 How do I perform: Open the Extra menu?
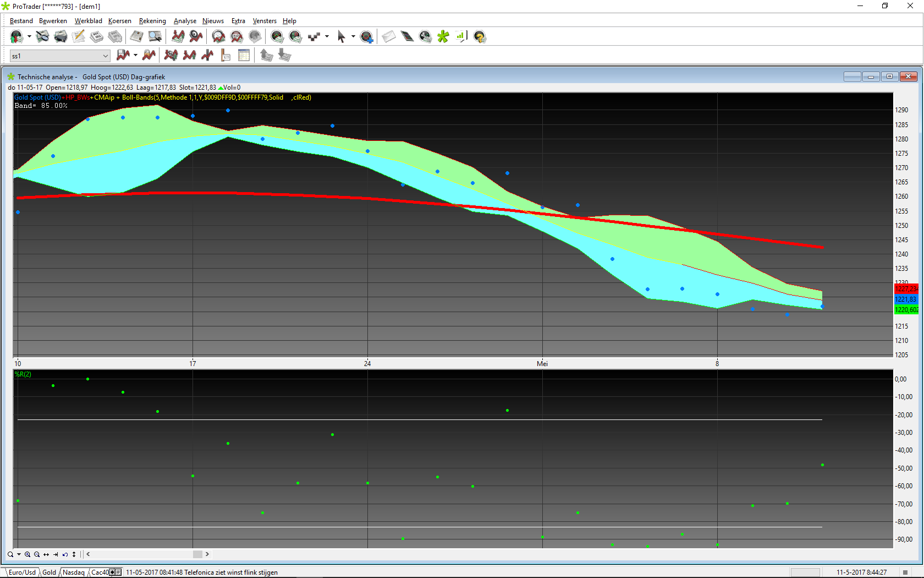pyautogui.click(x=238, y=21)
